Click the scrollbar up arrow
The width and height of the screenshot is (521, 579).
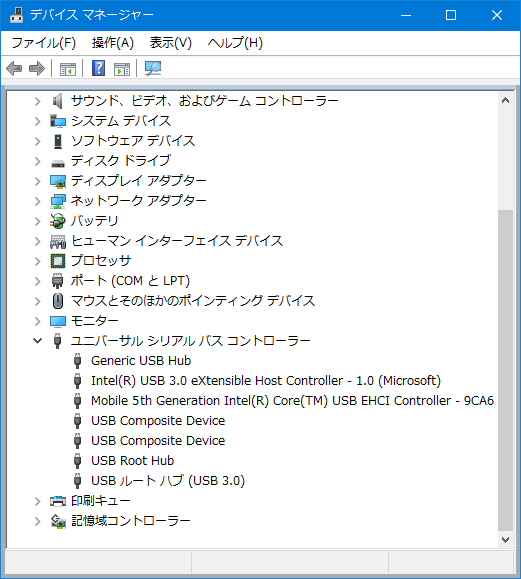click(505, 100)
